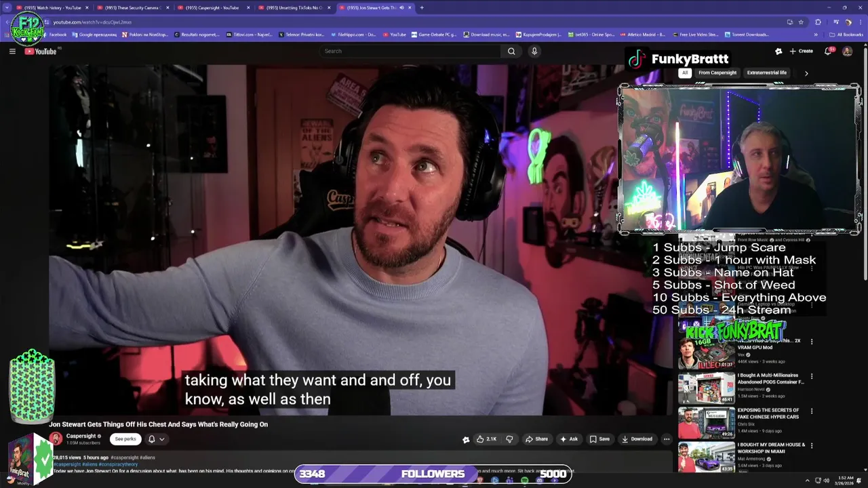The height and width of the screenshot is (488, 868).
Task: Open options menu for Abandoned PODS video
Action: pos(812,376)
